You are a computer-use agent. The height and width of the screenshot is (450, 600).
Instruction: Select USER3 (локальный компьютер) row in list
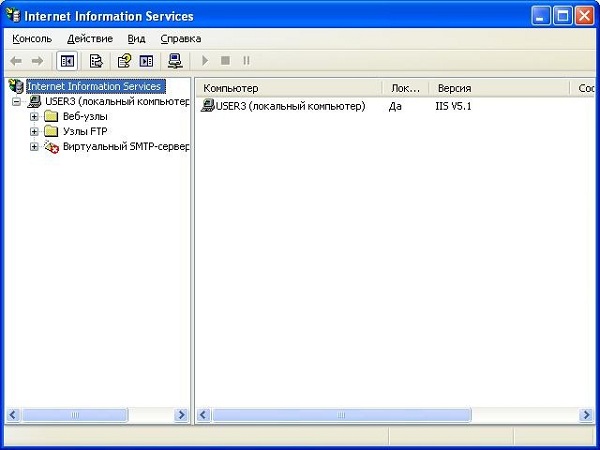tap(290, 106)
